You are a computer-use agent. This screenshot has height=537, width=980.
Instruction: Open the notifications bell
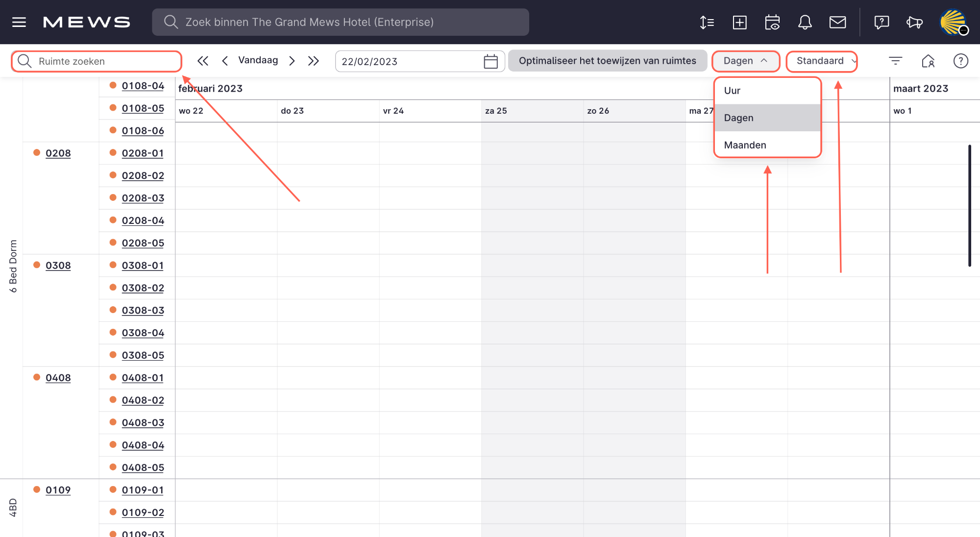pos(805,22)
